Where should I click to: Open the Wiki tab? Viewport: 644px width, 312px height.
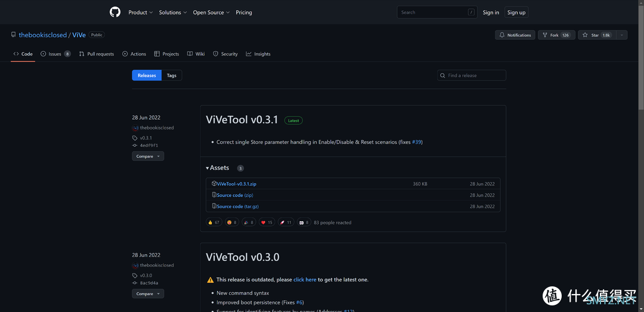(196, 54)
